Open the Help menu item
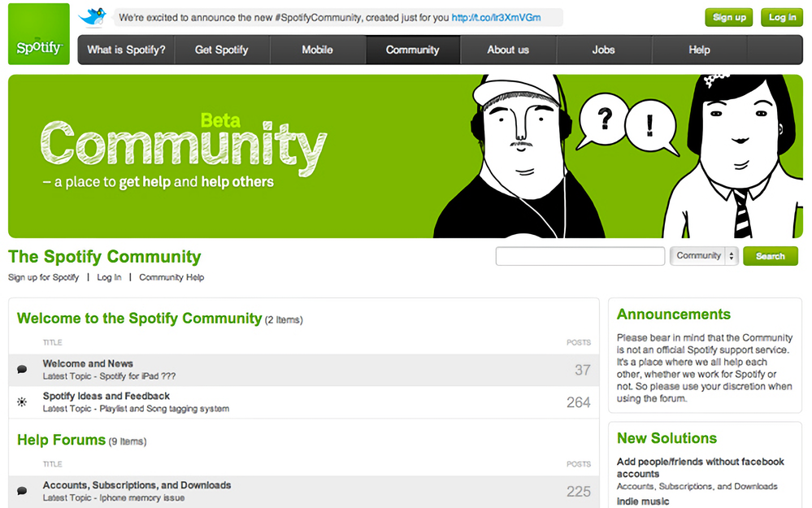Image resolution: width=812 pixels, height=508 pixels. pos(699,50)
